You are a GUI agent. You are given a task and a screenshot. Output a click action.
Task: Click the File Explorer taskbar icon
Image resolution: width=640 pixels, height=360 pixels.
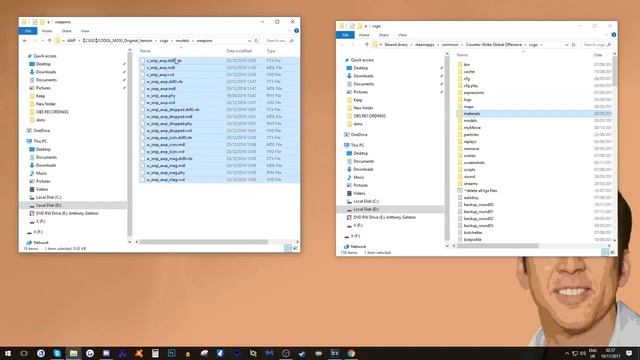(73, 353)
